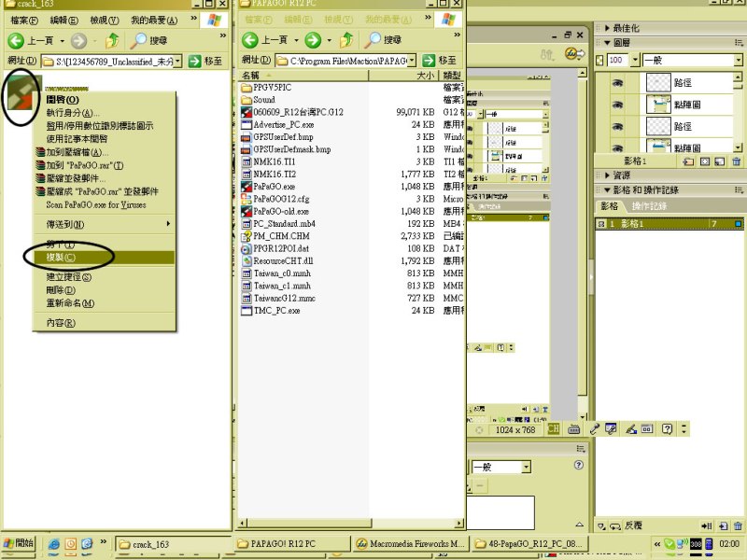Click add mask icon in Fireworks layers panel
Image resolution: width=747 pixels, height=560 pixels.
point(705,161)
